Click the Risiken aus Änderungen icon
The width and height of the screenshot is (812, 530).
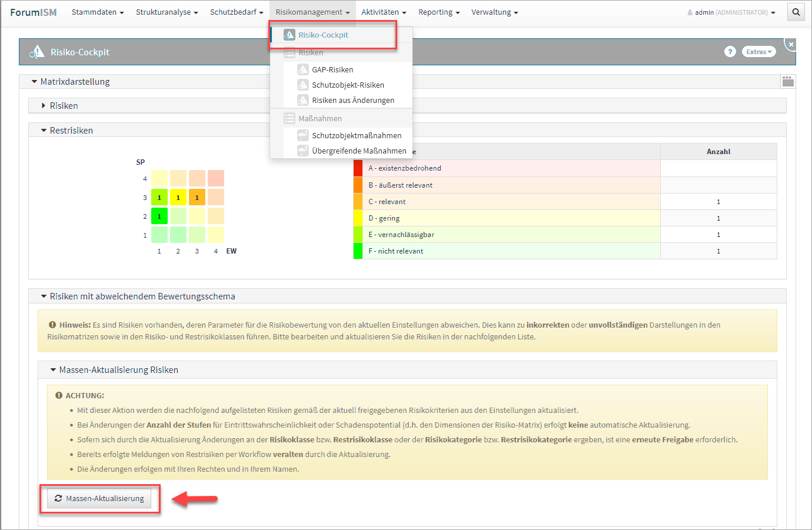(x=302, y=100)
